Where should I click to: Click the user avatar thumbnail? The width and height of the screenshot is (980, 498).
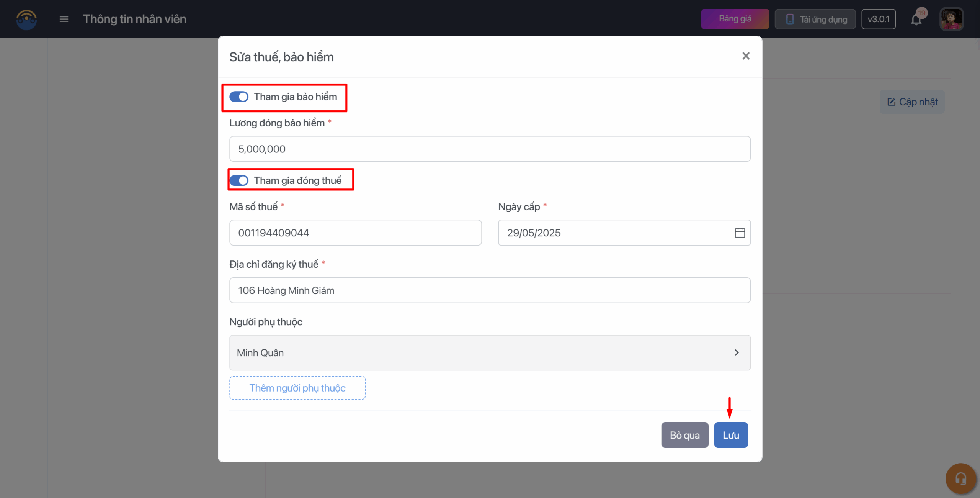click(951, 19)
